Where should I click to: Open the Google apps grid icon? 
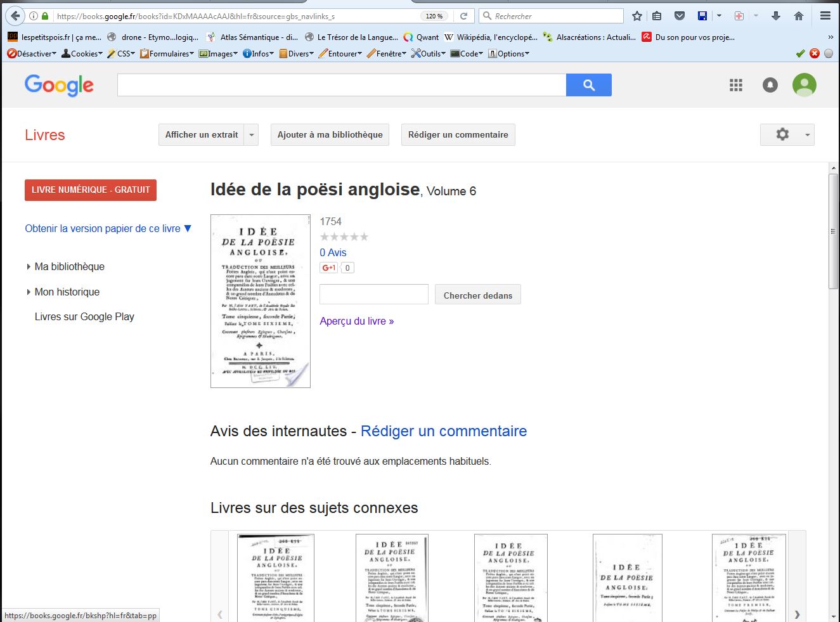click(735, 85)
